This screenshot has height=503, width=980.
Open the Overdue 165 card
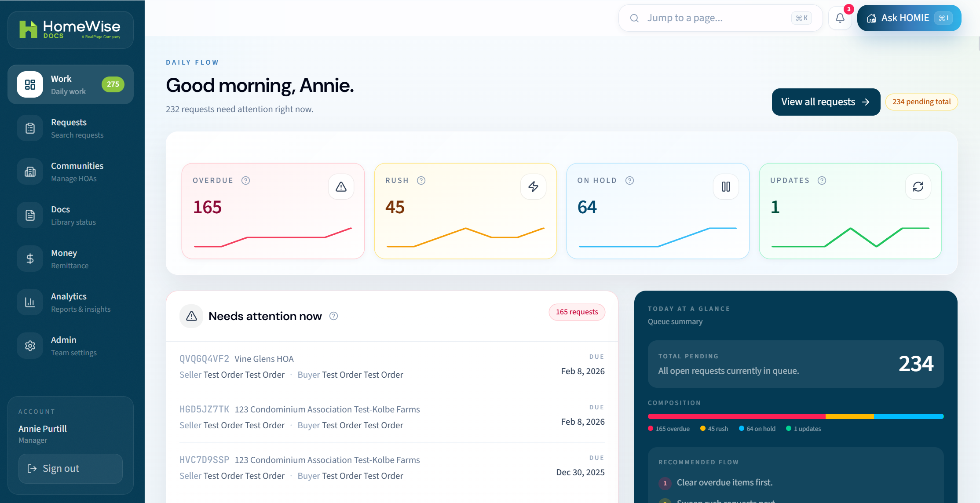click(273, 211)
